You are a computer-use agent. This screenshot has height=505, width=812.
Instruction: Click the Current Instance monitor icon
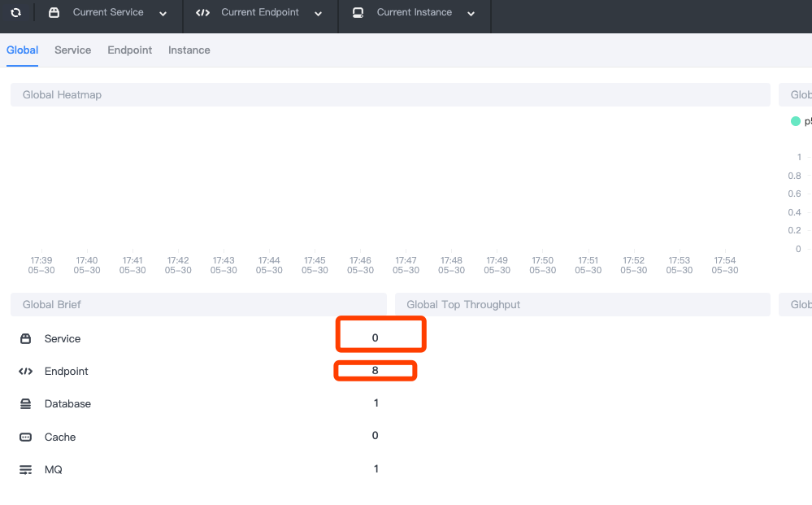[358, 12]
